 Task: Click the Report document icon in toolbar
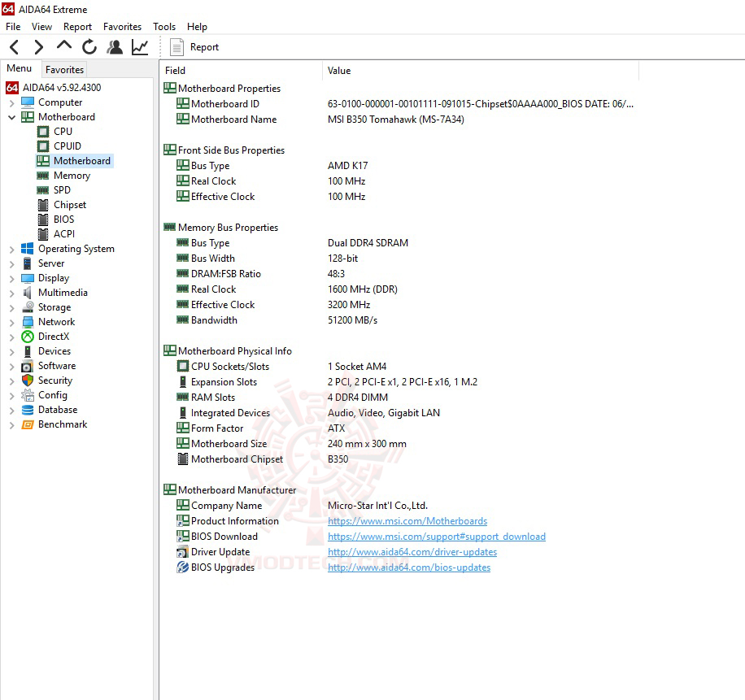click(176, 47)
